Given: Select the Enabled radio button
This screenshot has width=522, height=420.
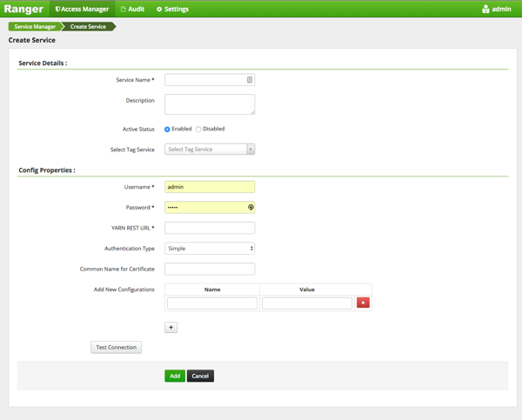Looking at the screenshot, I should [168, 130].
